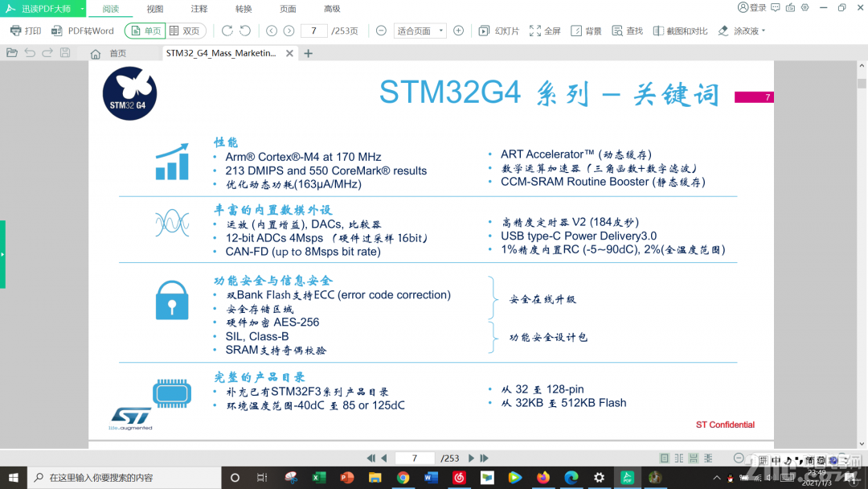Image resolution: width=868 pixels, height=489 pixels.
Task: Open background (背景) settings
Action: coord(586,31)
